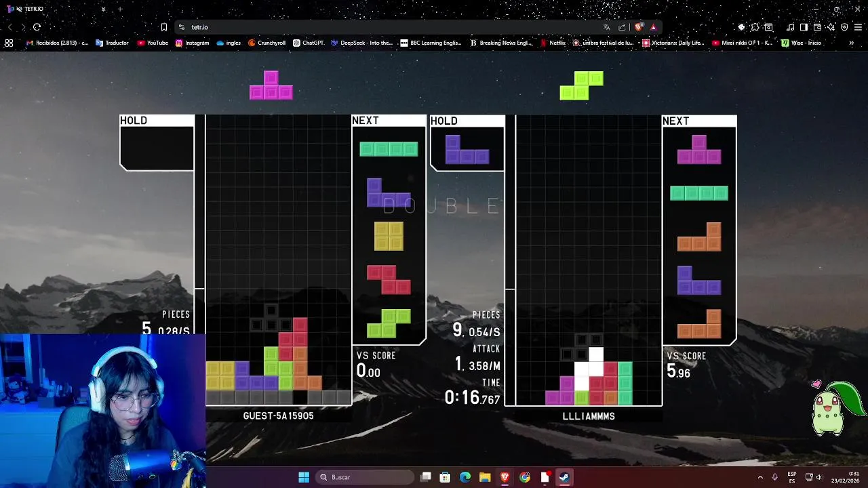Open Microsoft Edge from taskbar
This screenshot has width=868, height=488.
(465, 477)
